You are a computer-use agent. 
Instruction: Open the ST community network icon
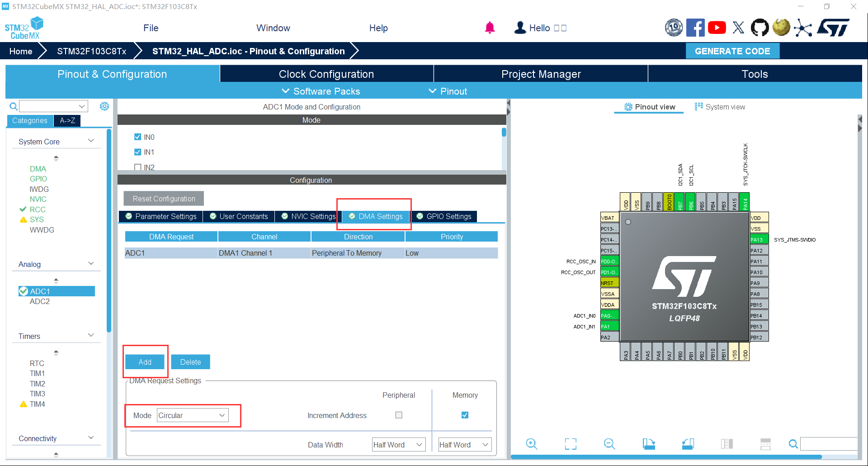803,28
